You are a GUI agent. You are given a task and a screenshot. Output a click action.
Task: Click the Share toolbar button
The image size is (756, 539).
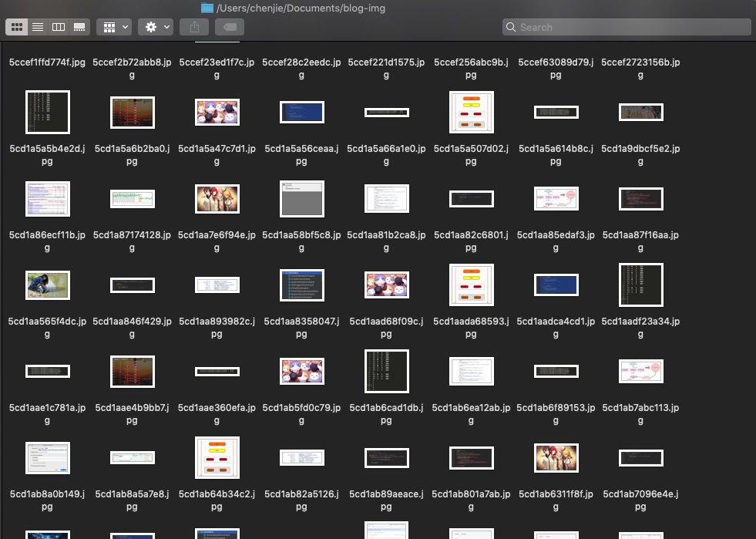click(x=194, y=27)
